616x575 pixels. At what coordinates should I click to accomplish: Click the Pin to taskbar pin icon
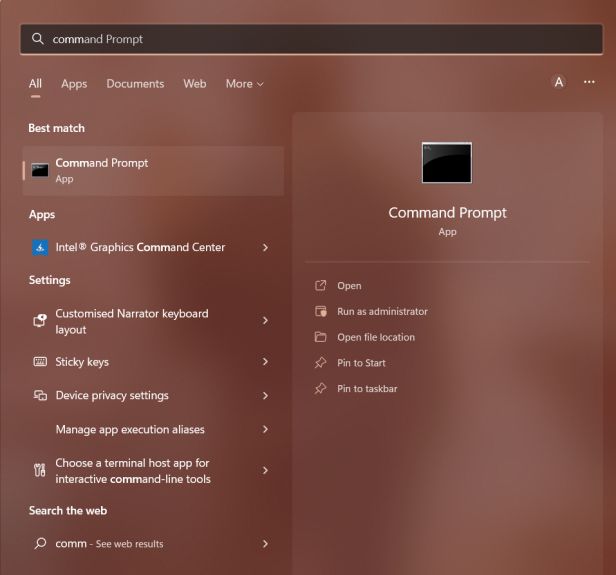point(321,388)
